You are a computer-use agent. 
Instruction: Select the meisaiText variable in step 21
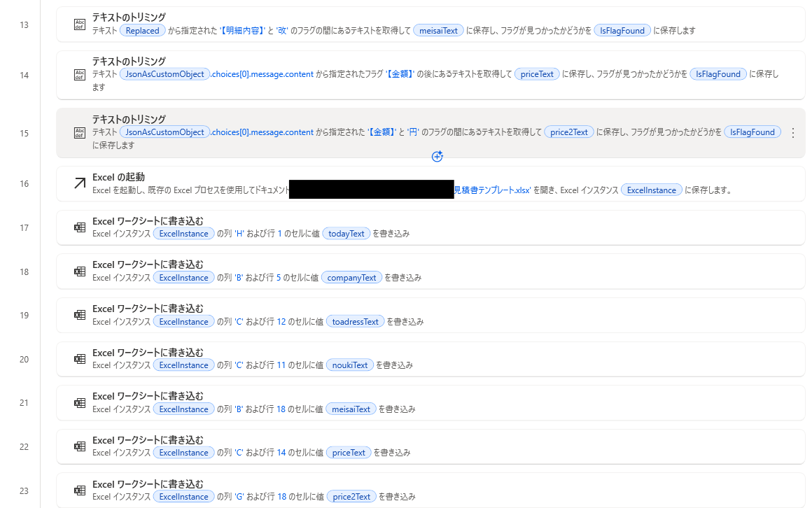(351, 409)
